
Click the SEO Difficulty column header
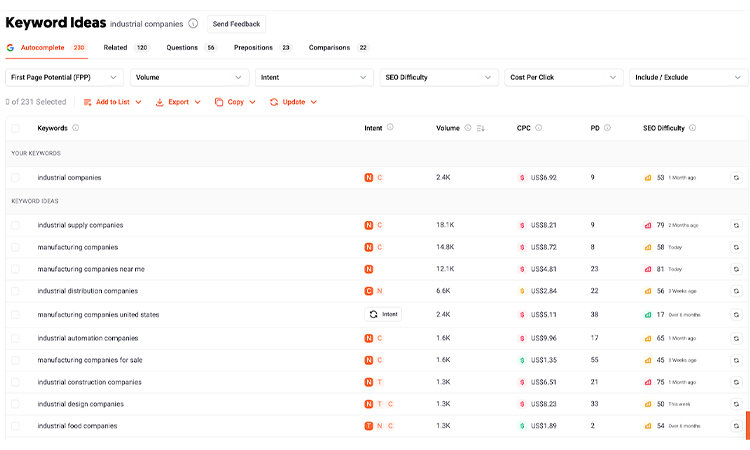click(x=664, y=128)
